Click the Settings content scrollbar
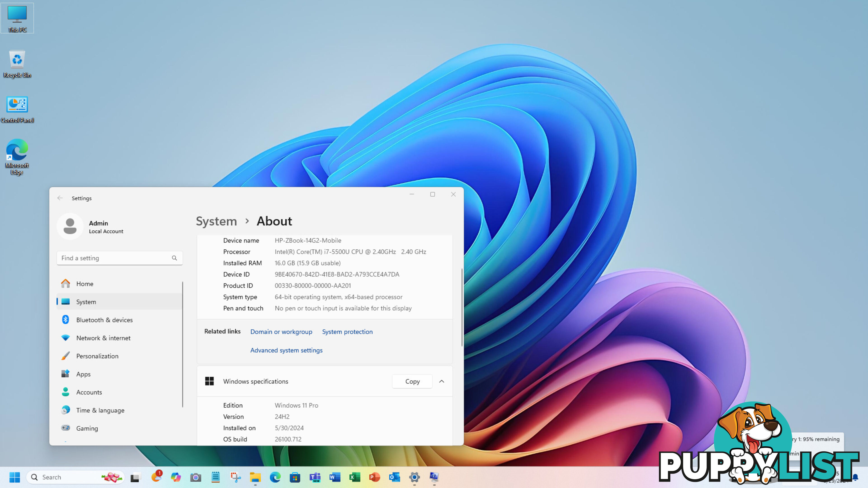Viewport: 868px width, 488px height. coord(462,307)
